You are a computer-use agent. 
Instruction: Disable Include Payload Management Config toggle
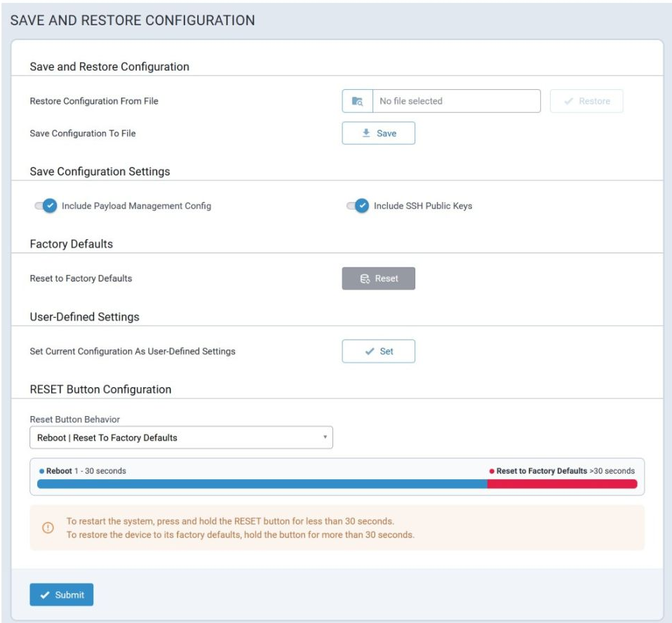(x=46, y=206)
